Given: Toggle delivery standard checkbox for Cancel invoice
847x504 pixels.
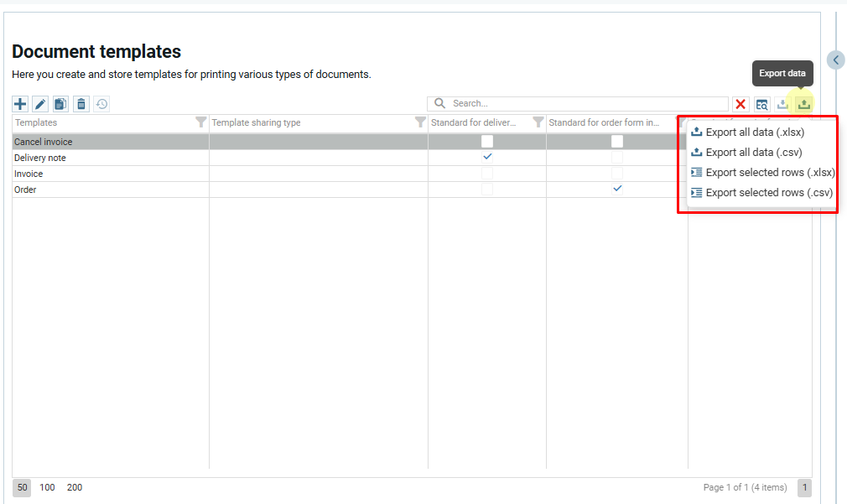Looking at the screenshot, I should (487, 142).
